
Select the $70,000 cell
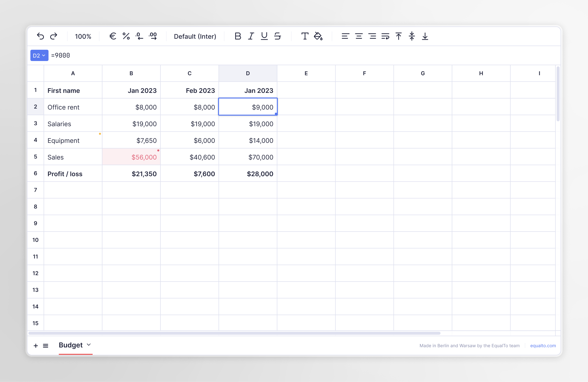(x=248, y=157)
